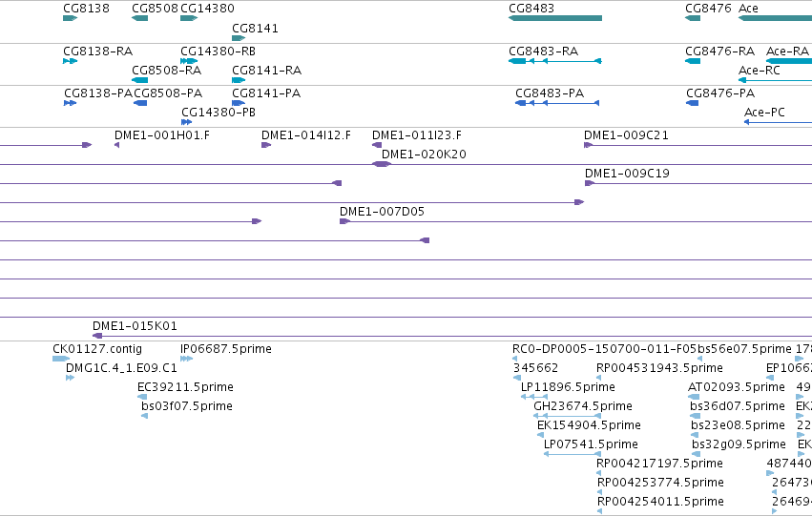The image size is (812, 516).
Task: Select the Ace-RA transcript label
Action: (x=787, y=52)
